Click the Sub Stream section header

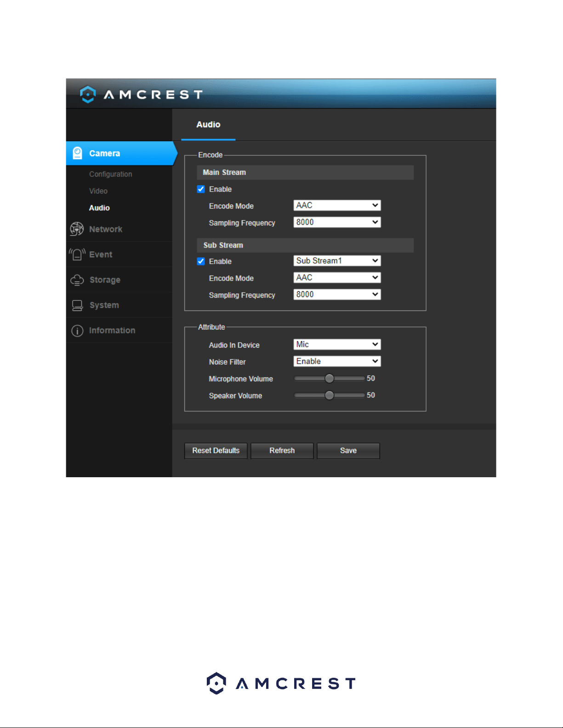click(x=305, y=245)
